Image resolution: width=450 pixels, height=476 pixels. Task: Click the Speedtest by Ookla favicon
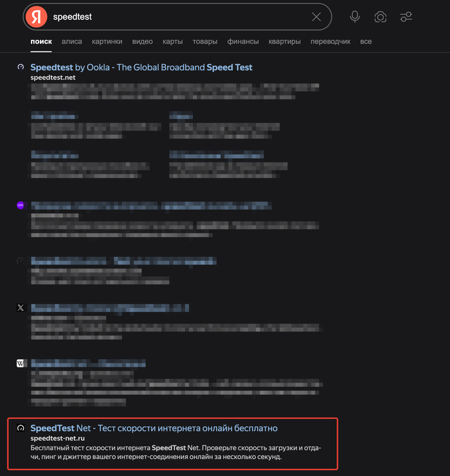pos(21,67)
